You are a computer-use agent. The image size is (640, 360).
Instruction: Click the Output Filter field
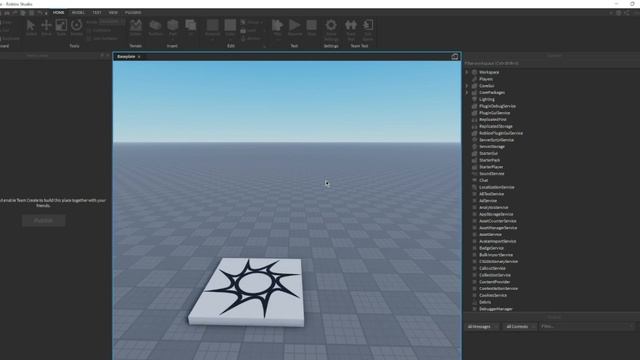(587, 327)
